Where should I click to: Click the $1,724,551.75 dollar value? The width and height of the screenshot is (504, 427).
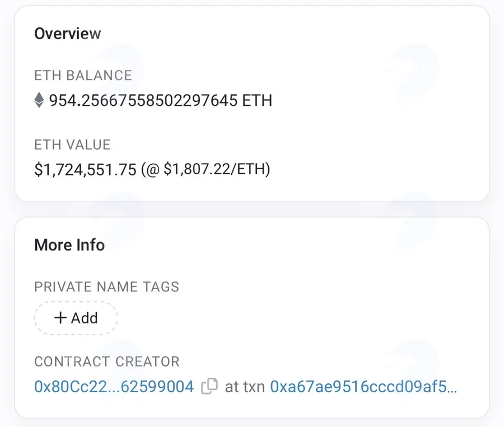[86, 169]
